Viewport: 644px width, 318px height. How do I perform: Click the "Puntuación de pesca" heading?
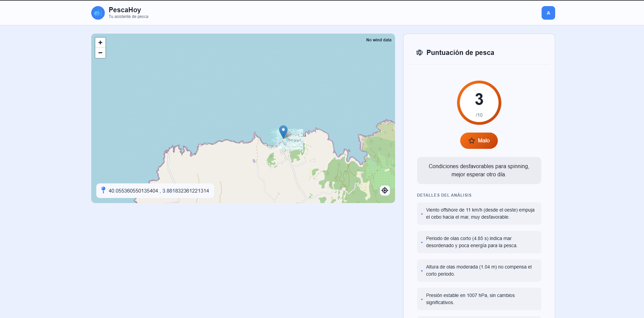point(460,53)
